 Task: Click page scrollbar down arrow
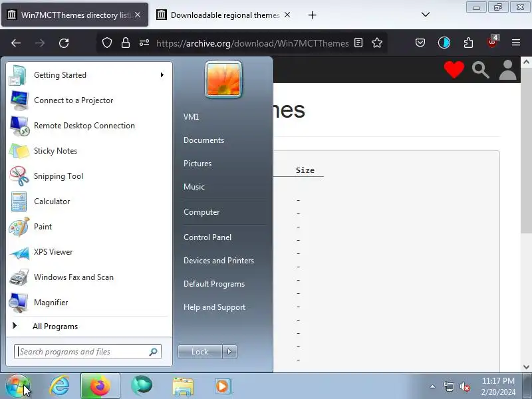[526, 367]
